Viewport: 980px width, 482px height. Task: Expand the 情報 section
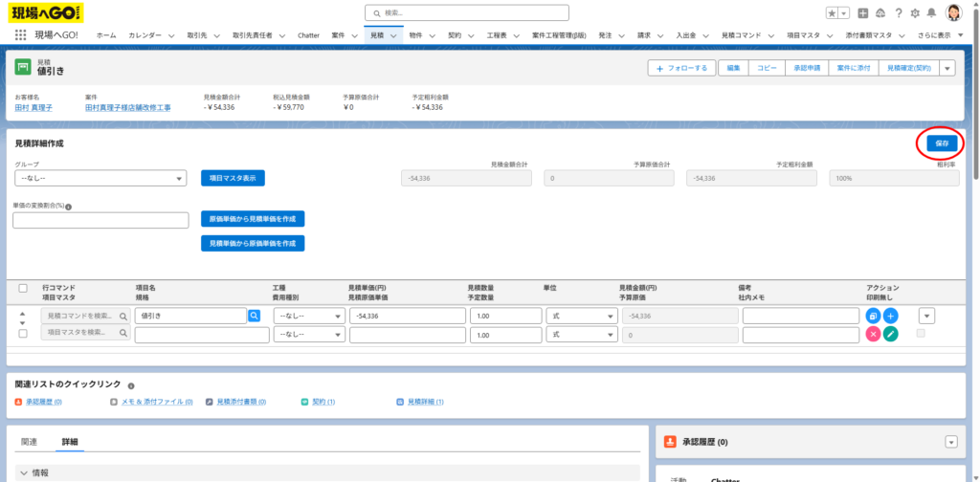[26, 472]
